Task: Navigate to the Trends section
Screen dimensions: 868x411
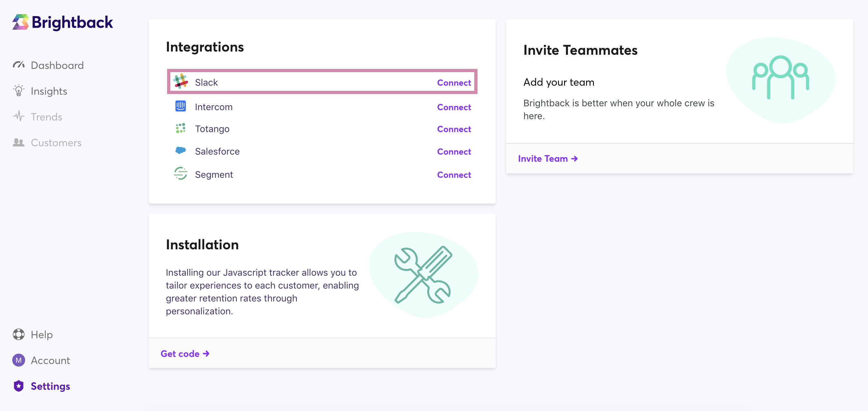Action: click(x=46, y=117)
